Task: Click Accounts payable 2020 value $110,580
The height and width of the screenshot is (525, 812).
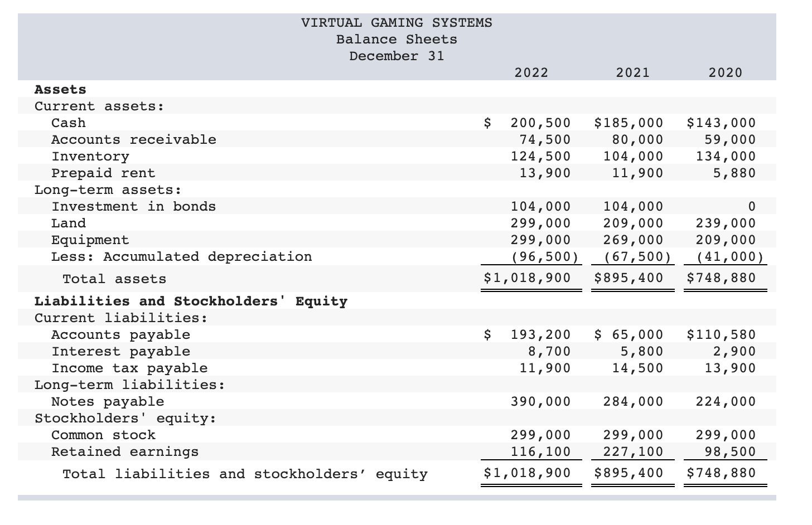Action: 722,335
